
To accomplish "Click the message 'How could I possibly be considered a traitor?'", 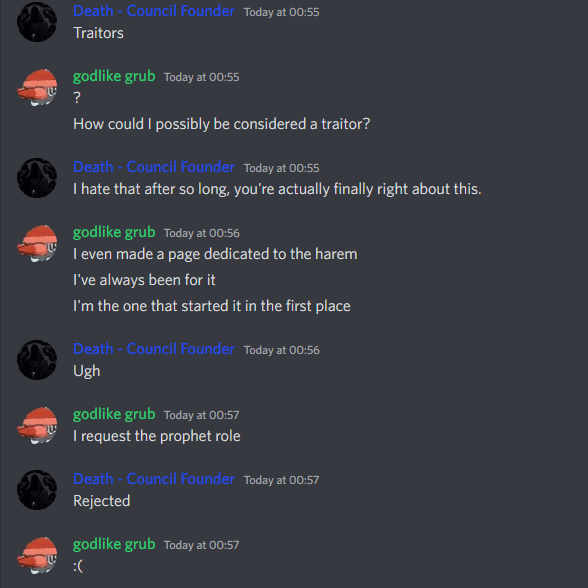I will (222, 124).
